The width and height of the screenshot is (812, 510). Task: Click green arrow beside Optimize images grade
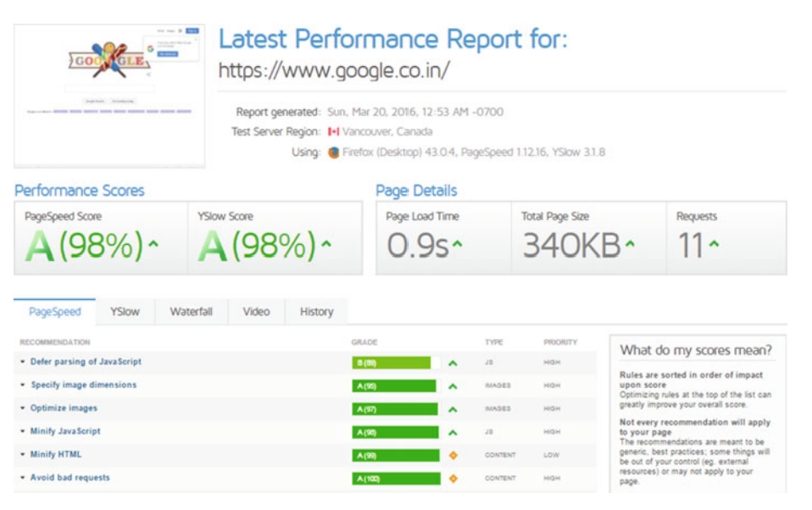453,409
